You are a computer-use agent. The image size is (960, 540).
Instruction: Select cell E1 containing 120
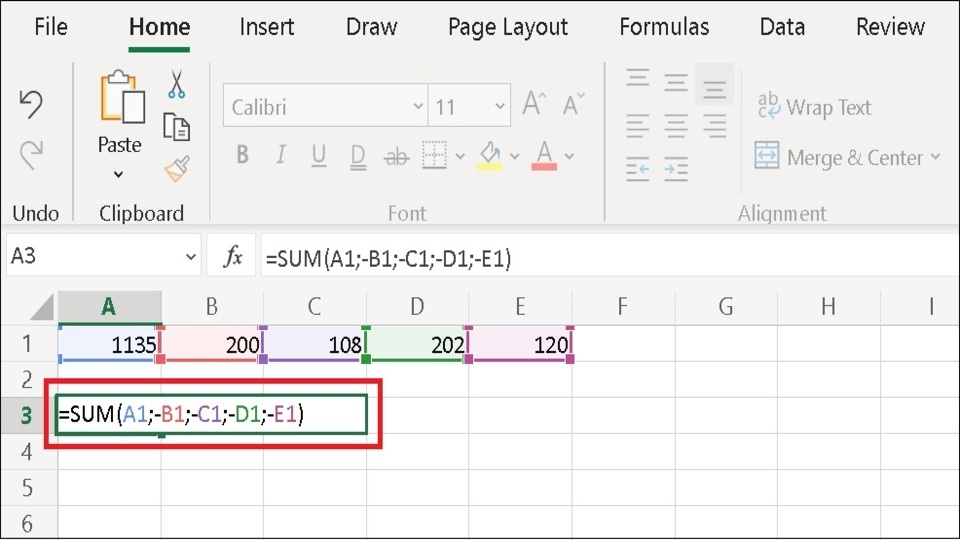[x=520, y=343]
